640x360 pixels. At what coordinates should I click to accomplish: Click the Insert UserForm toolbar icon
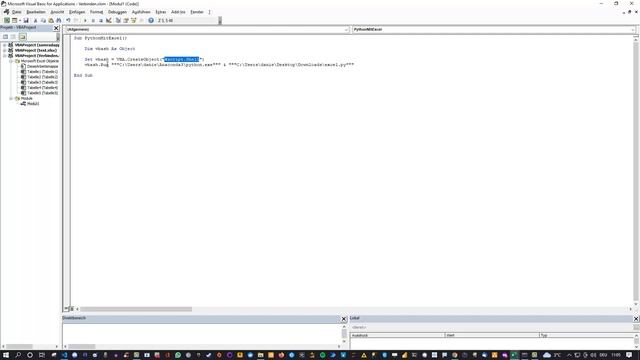coord(14,20)
